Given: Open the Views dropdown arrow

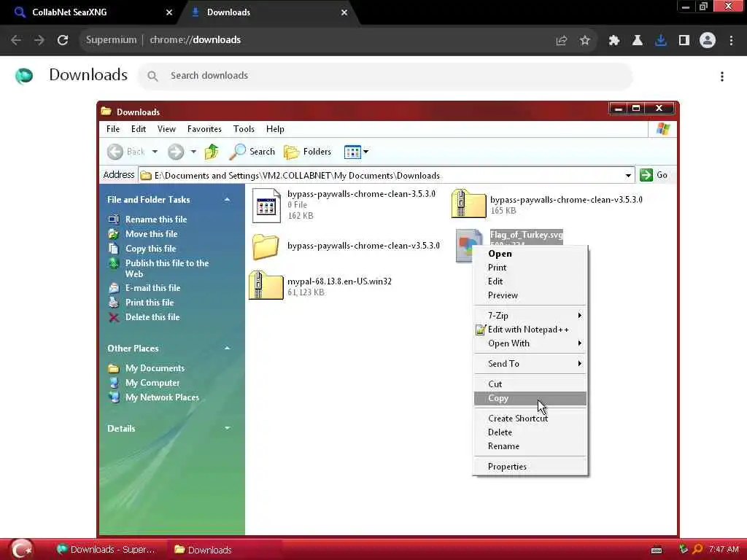Looking at the screenshot, I should (x=366, y=152).
